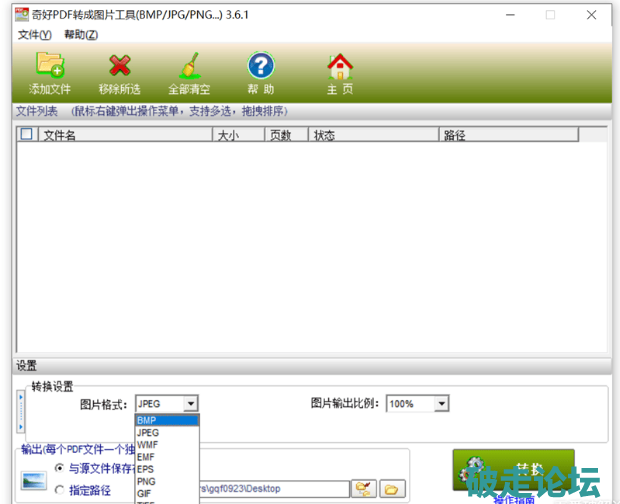Open the output folder via the folder icon
Viewport: 620px width, 504px height.
pos(391,488)
